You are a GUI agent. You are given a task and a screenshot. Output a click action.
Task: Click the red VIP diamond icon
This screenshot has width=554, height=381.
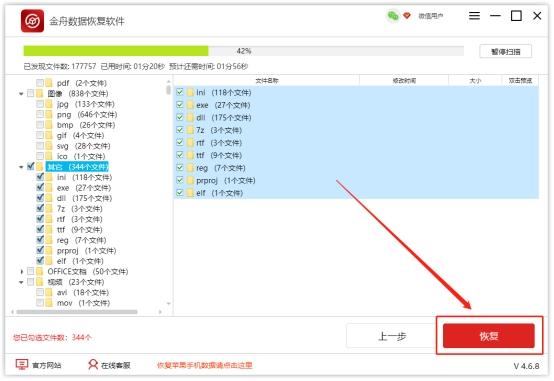point(407,16)
